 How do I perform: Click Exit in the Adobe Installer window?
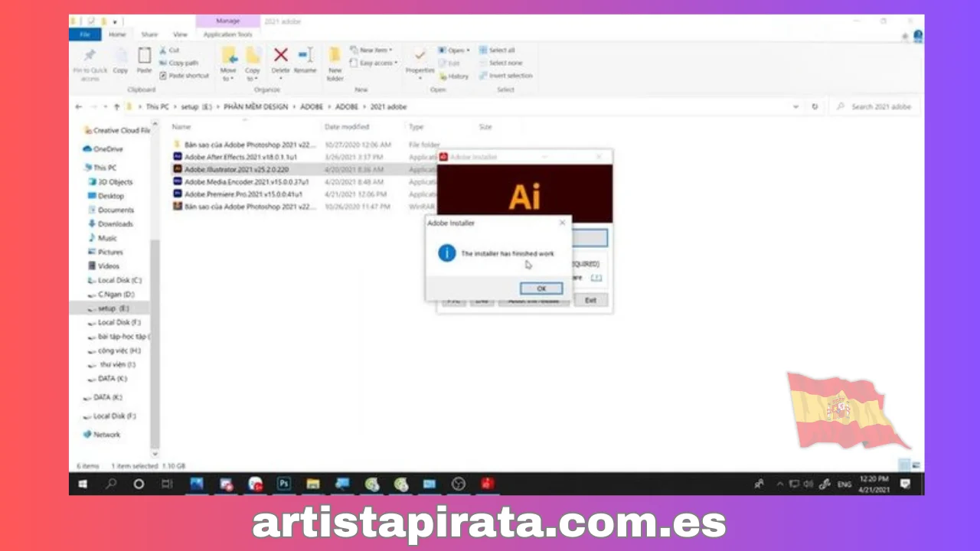(x=590, y=301)
